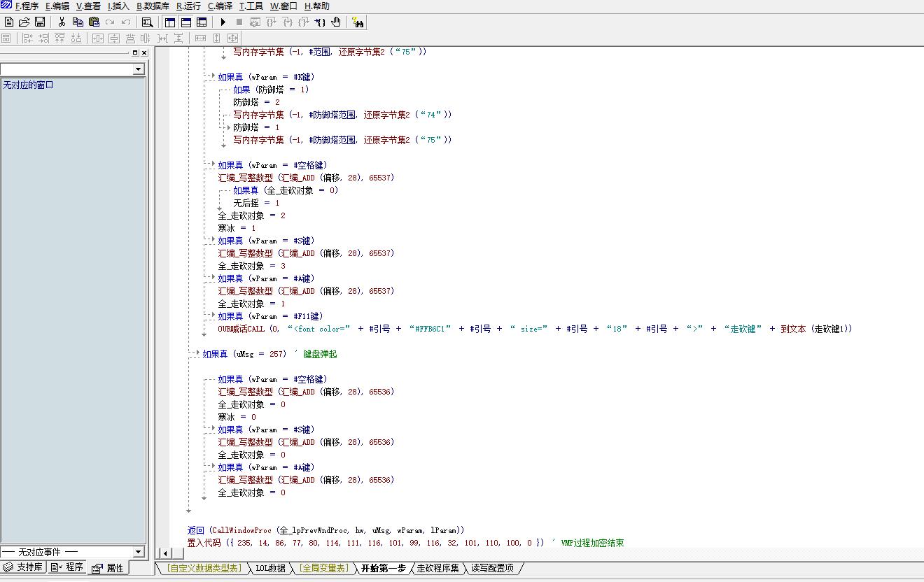
Task: Click the step-over braces debug icon
Action: [272, 22]
